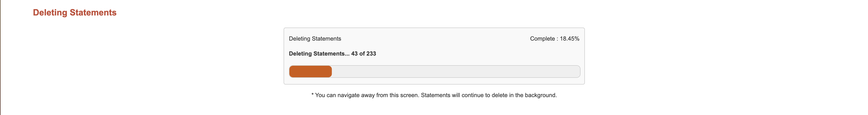Click the asterisk starting the footnote

point(312,95)
